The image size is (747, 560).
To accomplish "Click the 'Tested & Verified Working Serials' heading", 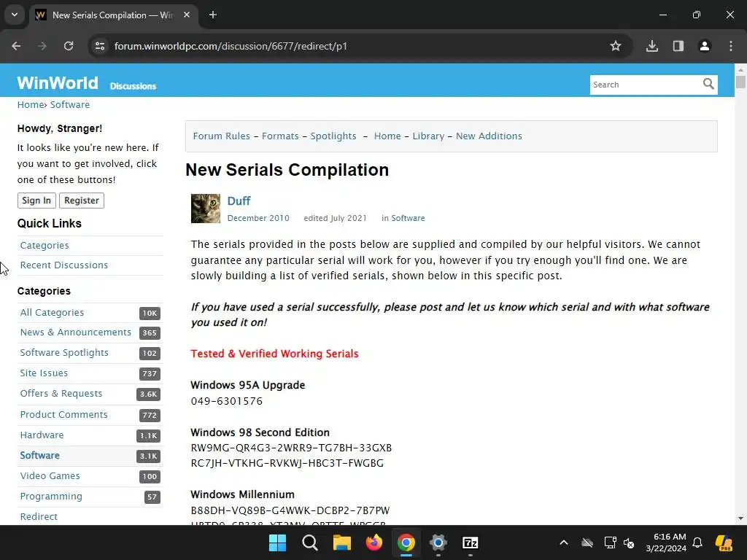I will (x=274, y=354).
